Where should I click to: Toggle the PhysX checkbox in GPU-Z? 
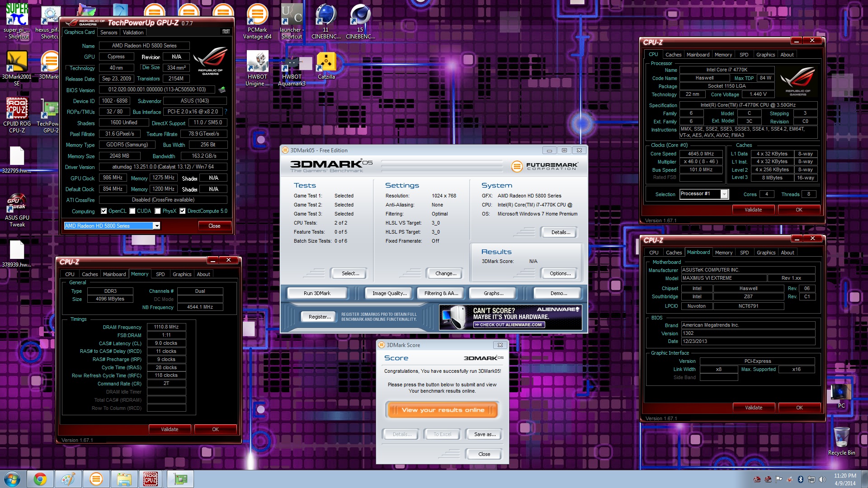pos(158,211)
